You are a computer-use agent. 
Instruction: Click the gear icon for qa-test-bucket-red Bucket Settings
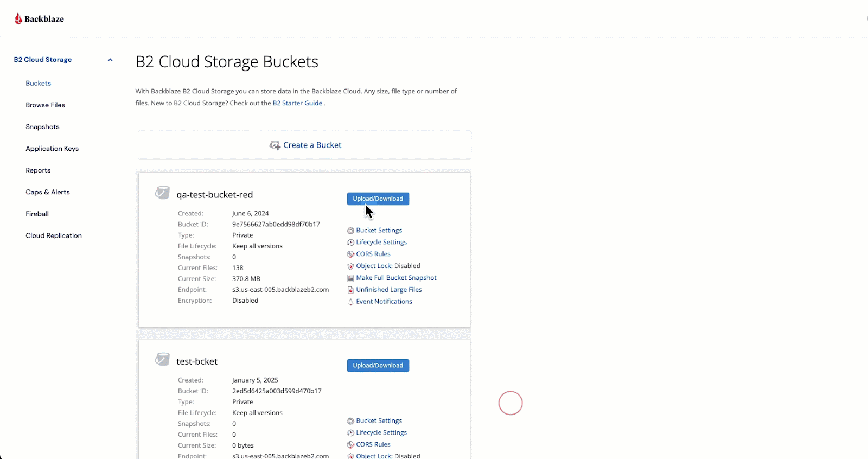point(350,231)
